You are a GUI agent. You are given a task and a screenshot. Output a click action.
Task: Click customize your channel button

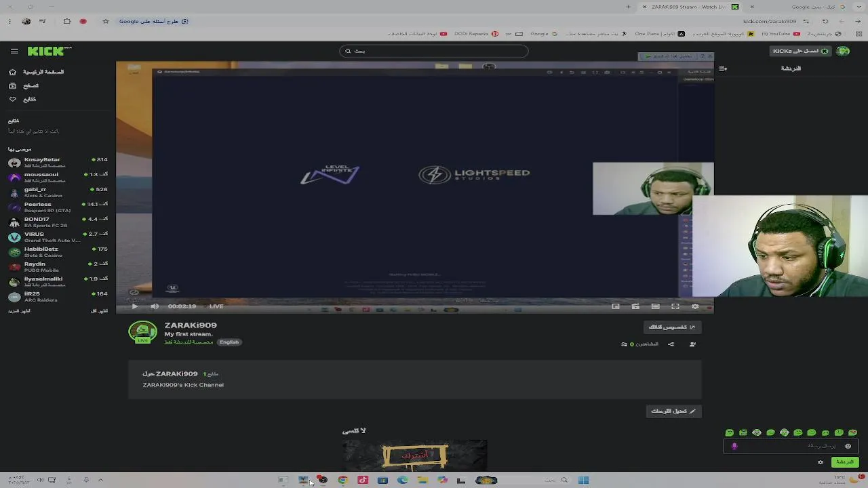(672, 327)
